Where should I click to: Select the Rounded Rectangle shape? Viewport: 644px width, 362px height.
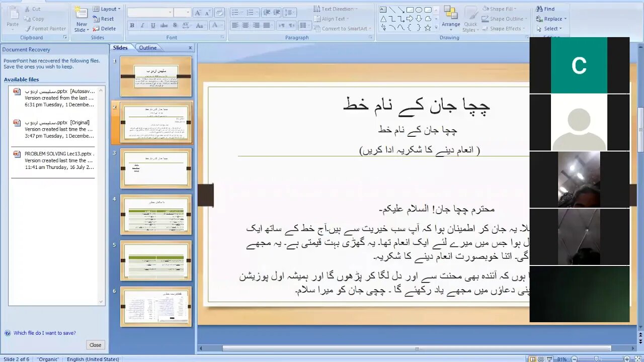(x=428, y=10)
